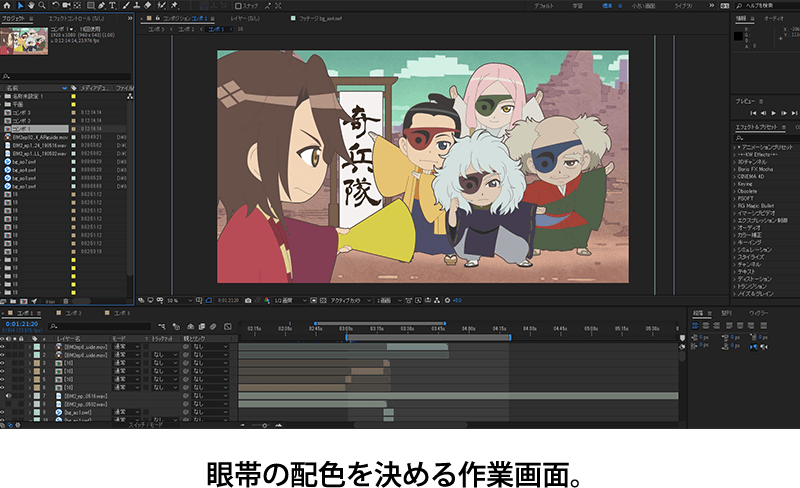This screenshot has height=488, width=800.
Task: Hide layer 1 with its eye icon
Action: point(3,347)
